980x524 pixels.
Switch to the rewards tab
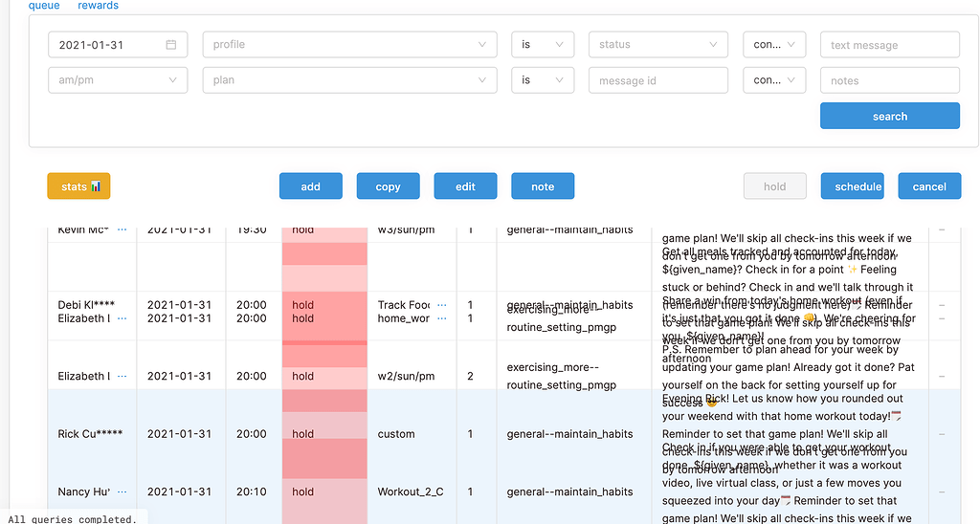(99, 6)
